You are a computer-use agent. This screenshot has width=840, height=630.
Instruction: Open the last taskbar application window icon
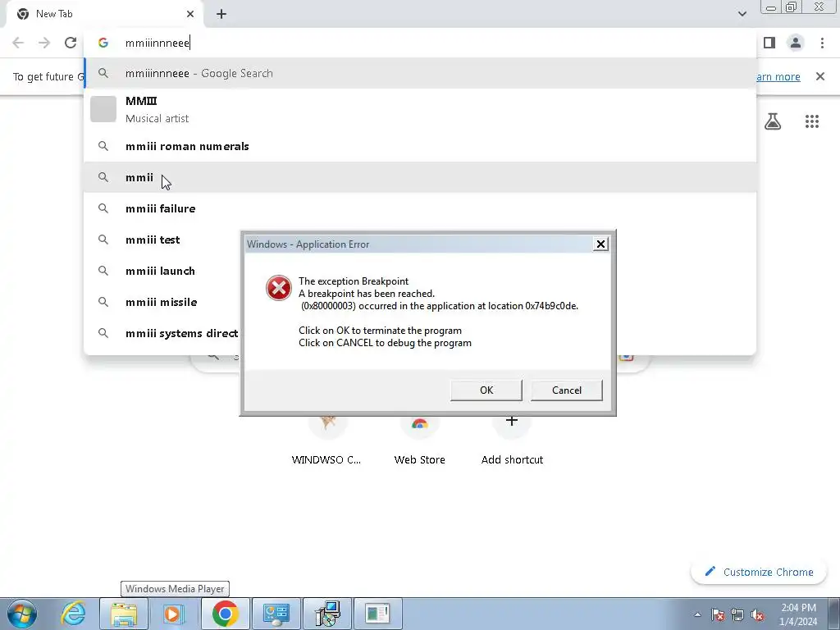377,614
